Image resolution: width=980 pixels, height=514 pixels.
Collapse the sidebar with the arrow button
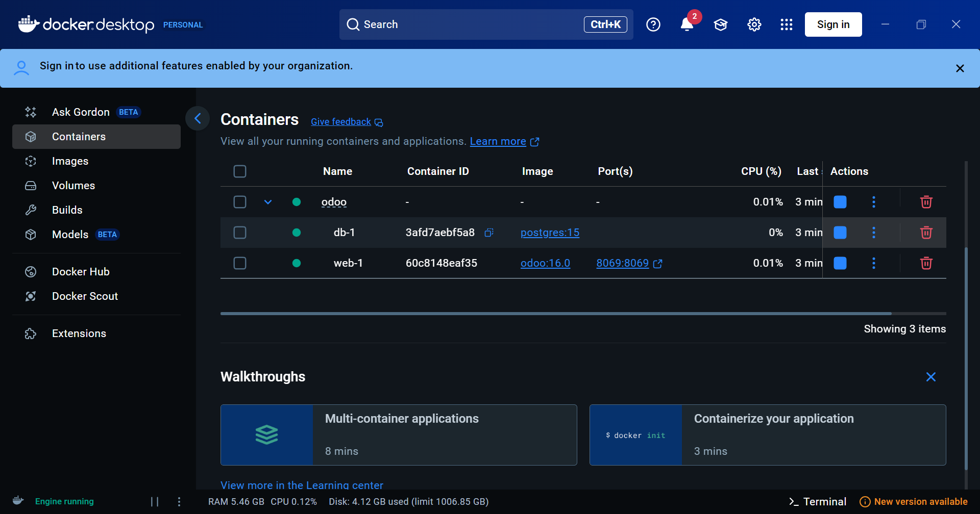coord(198,119)
